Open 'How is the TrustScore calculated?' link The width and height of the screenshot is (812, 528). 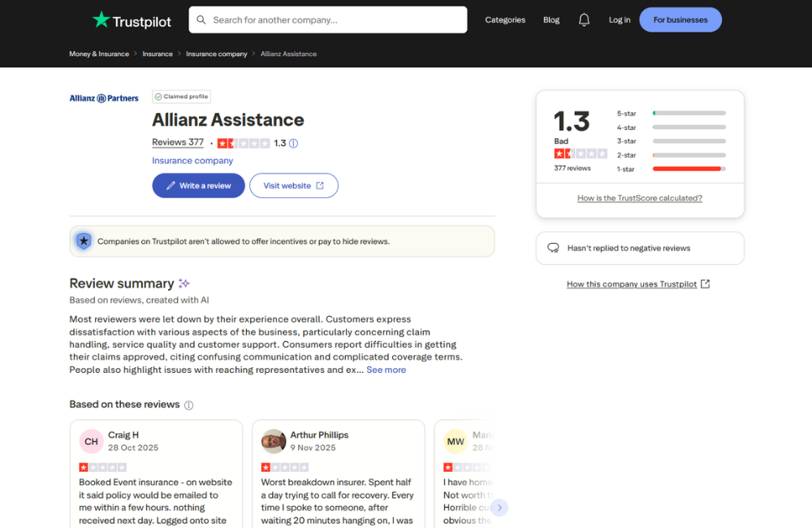(x=640, y=198)
